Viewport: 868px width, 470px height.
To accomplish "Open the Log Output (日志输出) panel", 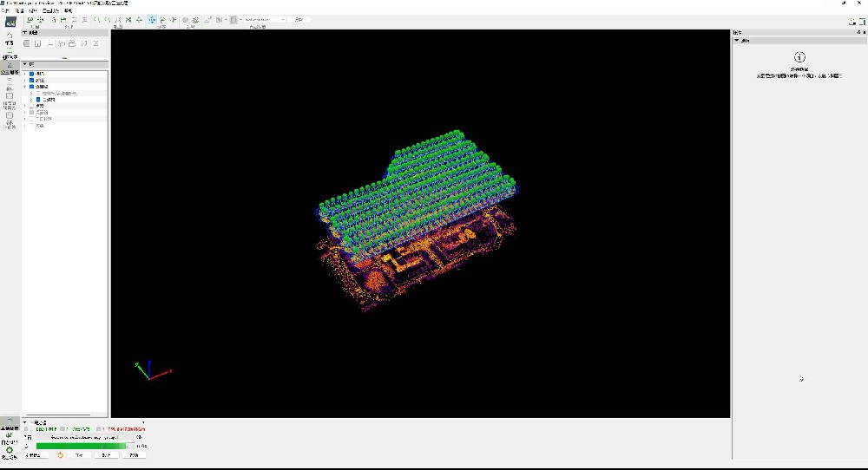I will click(x=10, y=437).
